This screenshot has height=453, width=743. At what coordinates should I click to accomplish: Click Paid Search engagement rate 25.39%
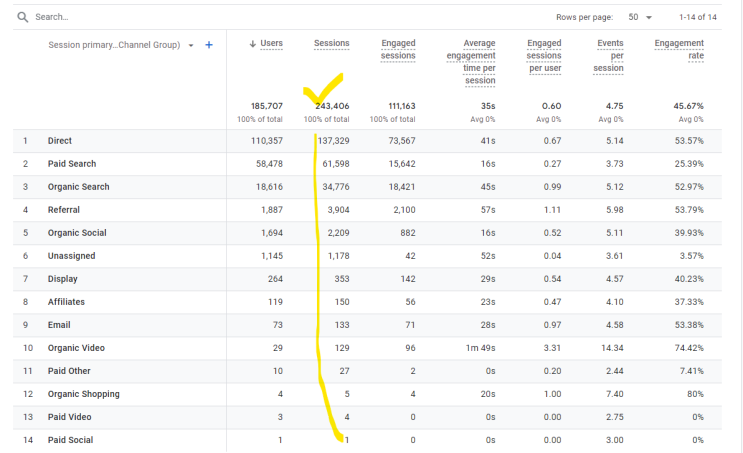click(x=689, y=164)
